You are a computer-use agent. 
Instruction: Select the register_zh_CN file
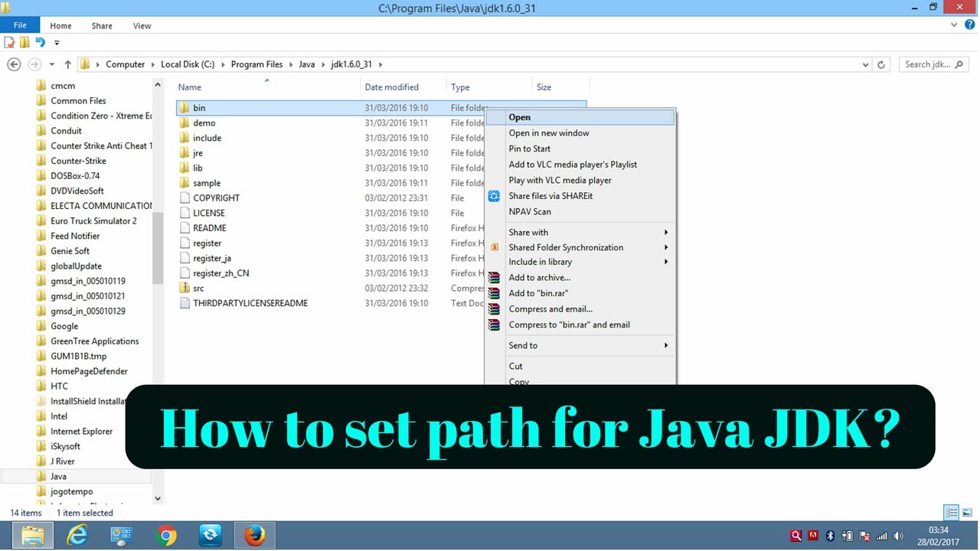(x=220, y=273)
